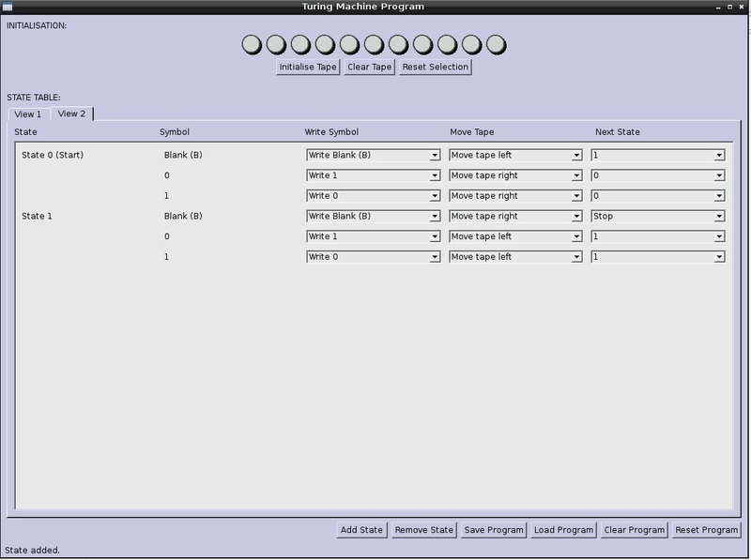Save the program with Save Program
The image size is (751, 560).
494,530
